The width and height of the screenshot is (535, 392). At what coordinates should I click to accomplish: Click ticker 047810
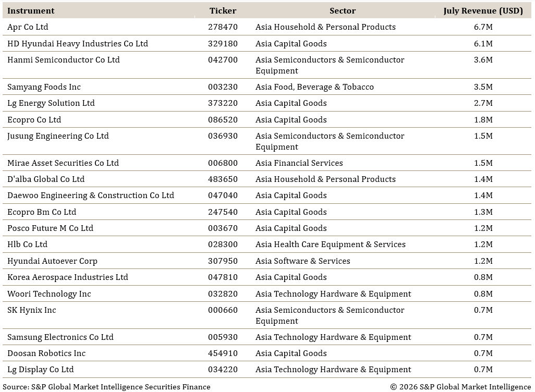(223, 277)
